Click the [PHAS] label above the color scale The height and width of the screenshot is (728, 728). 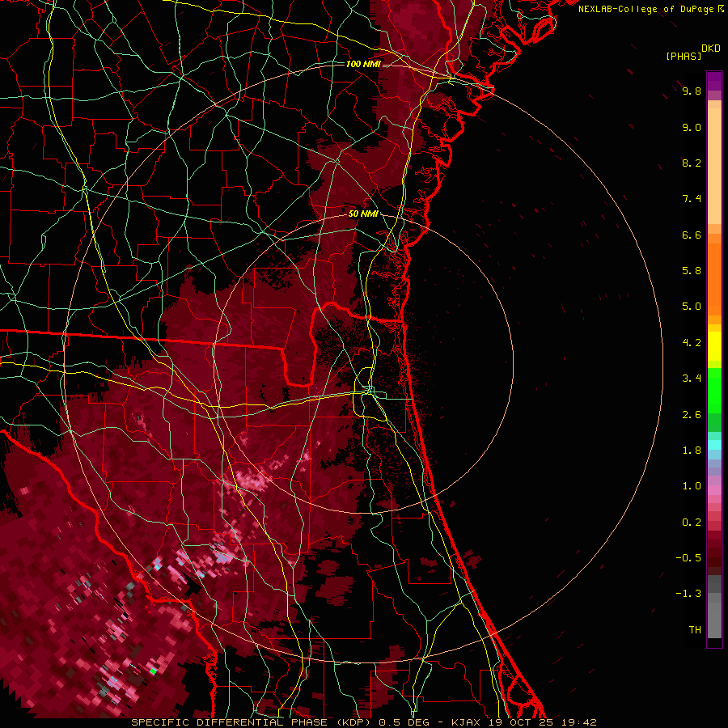point(684,56)
